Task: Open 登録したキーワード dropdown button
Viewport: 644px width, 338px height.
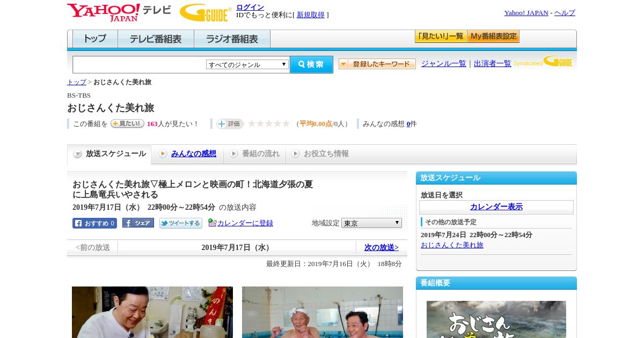Action: [377, 64]
